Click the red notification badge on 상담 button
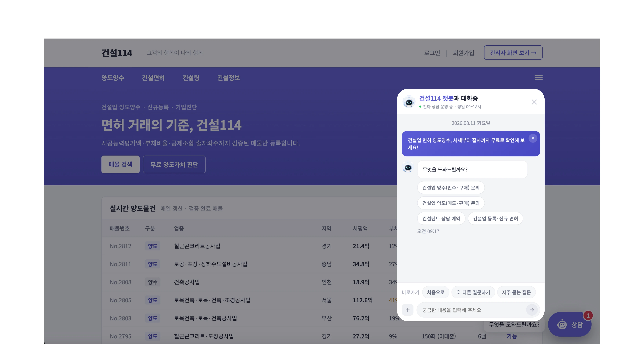This screenshot has width=644, height=344. 588,316
